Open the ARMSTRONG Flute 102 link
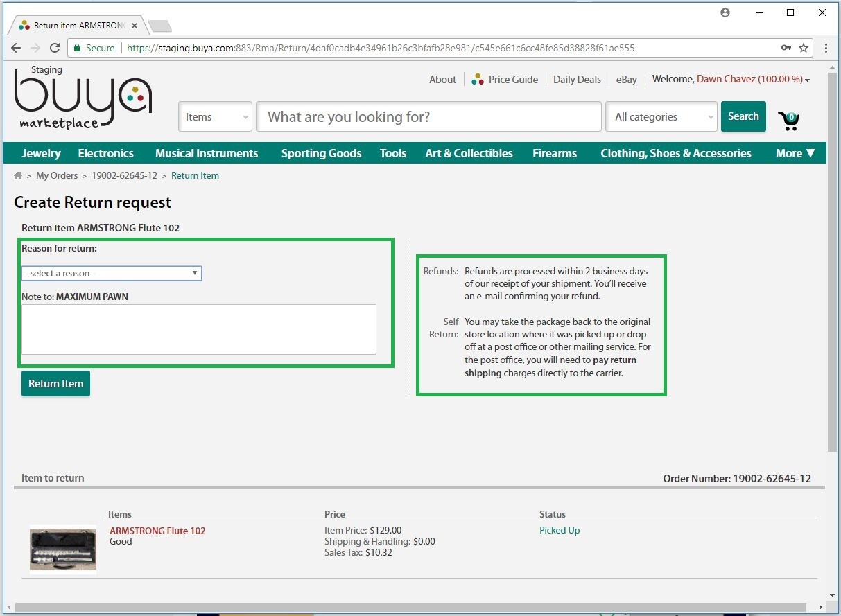 click(x=157, y=531)
